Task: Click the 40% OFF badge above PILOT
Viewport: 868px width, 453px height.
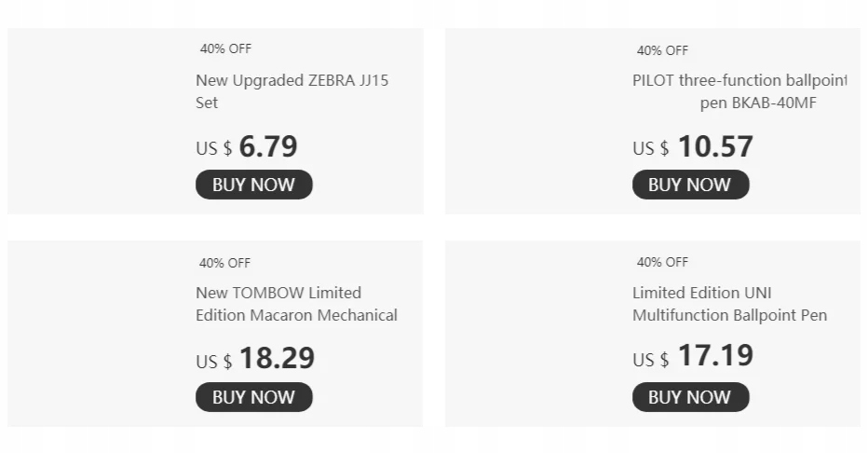Action: (x=662, y=50)
